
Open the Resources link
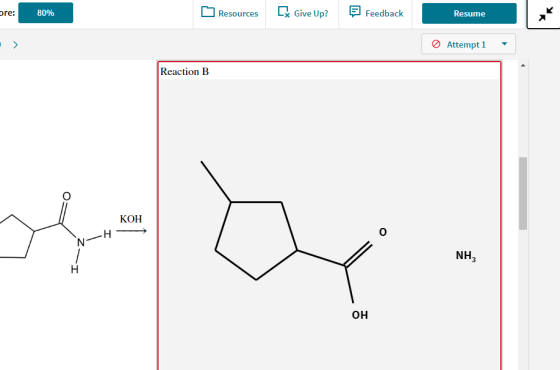(230, 13)
